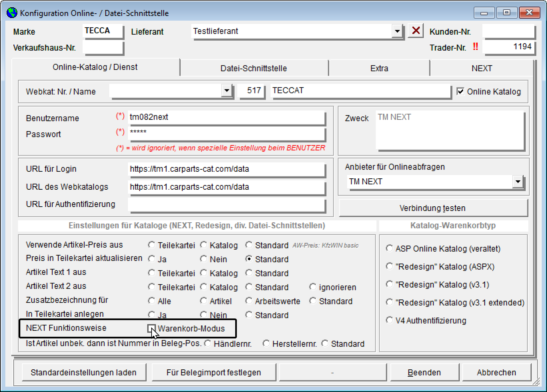Expand the Webkat. Nr. / Name dropdown
Viewport: 547px width, 392px height.
227,91
